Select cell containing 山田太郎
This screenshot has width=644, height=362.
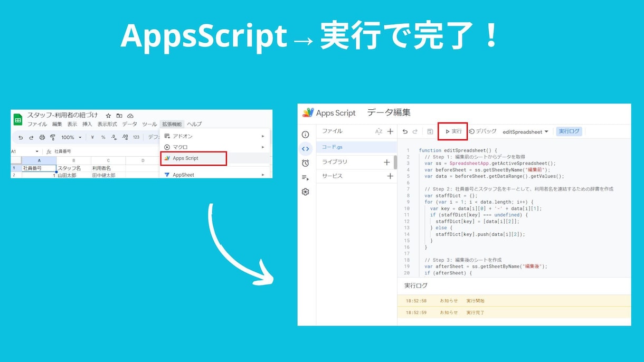tap(74, 175)
